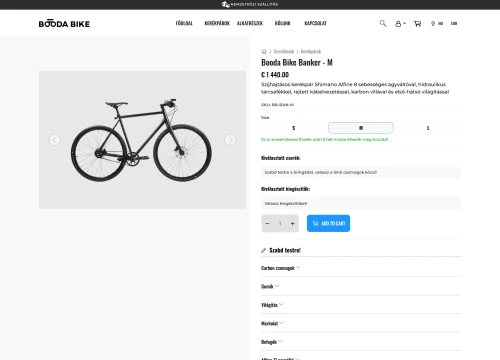Click the home icon in breadcrumb
The width and height of the screenshot is (500, 360).
(264, 51)
